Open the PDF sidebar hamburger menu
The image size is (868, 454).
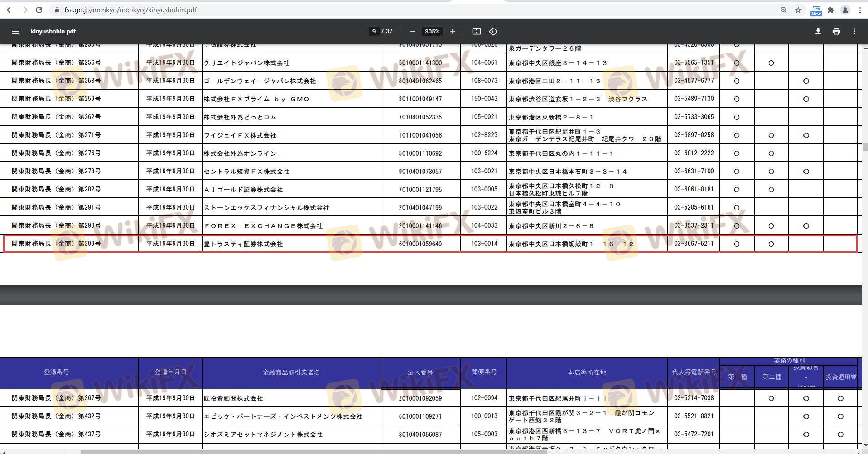coord(15,31)
